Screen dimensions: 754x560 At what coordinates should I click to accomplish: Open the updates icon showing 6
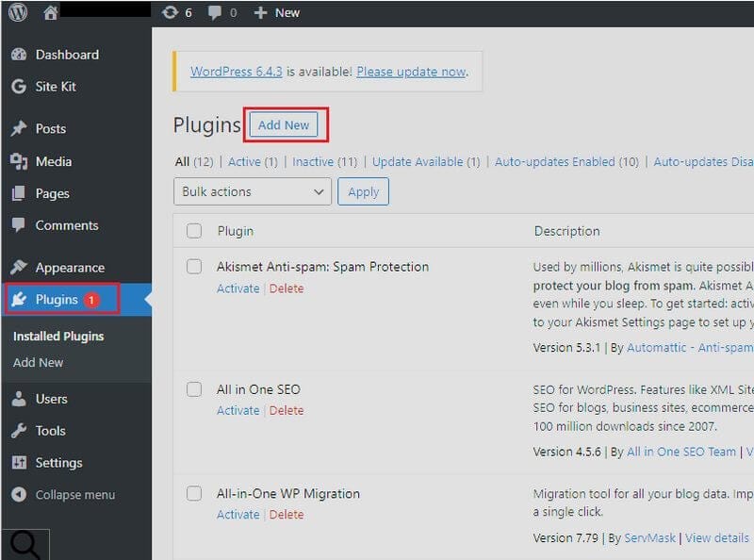171,12
